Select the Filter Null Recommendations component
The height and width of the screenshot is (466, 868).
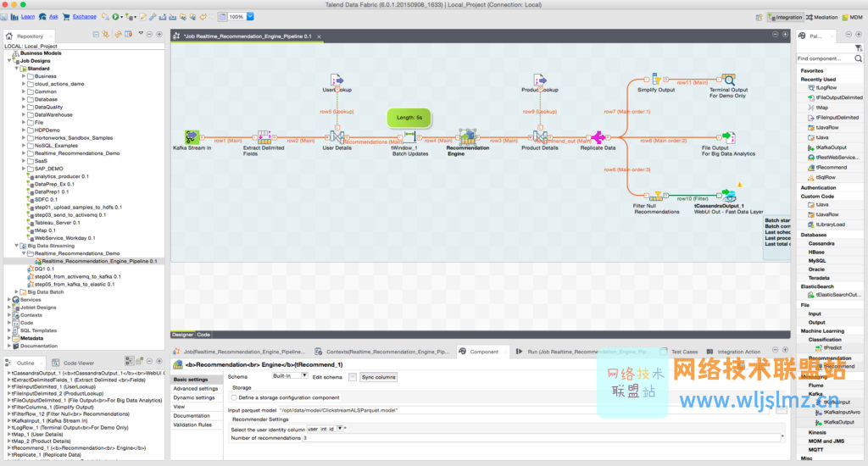tap(656, 196)
